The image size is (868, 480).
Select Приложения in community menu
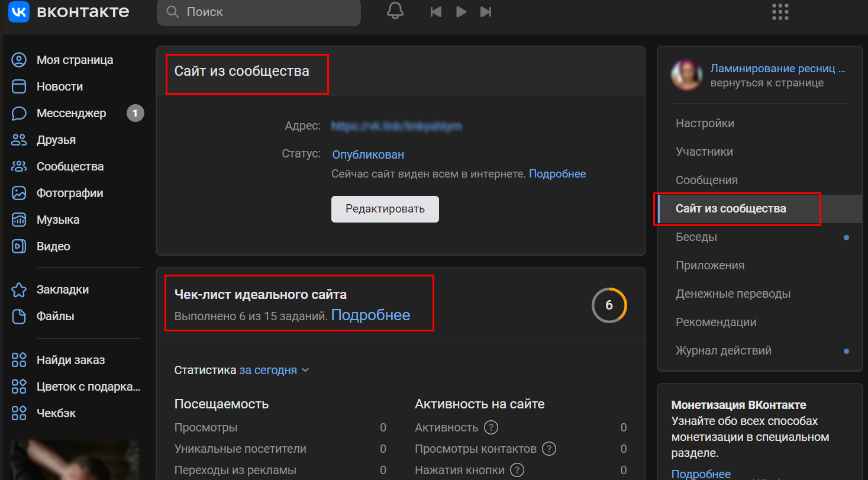point(760,265)
